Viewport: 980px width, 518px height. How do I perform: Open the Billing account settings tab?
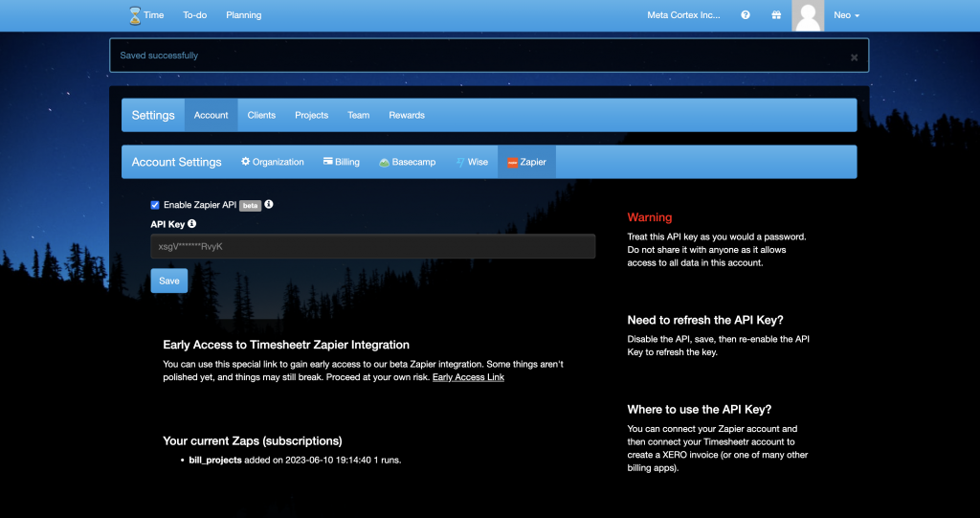point(342,162)
